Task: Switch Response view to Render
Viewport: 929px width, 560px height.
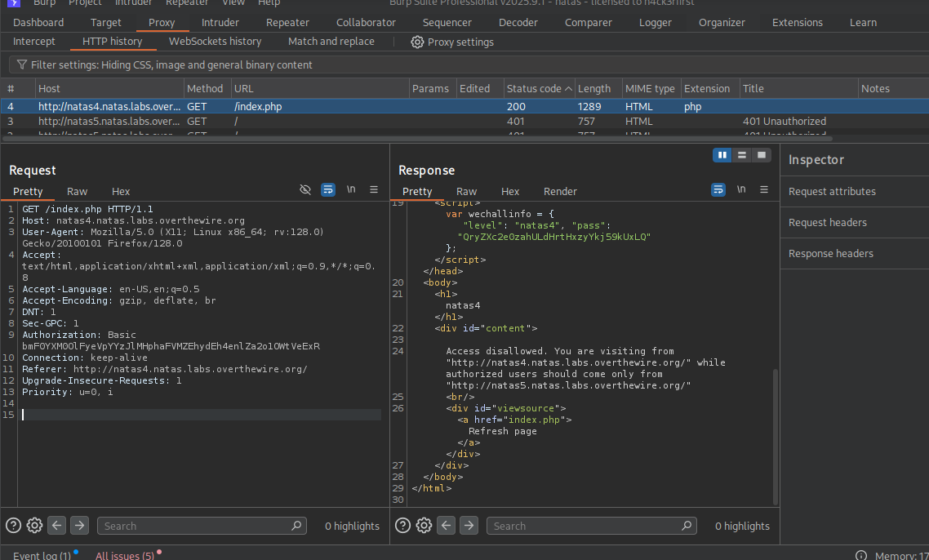Action: (560, 191)
